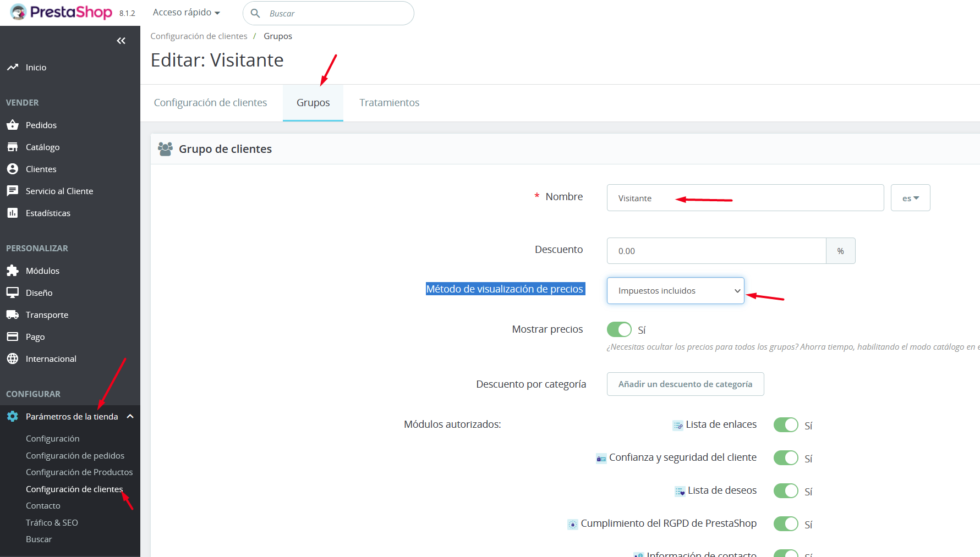Click the Clientes person icon
This screenshot has height=557, width=980.
tap(13, 169)
